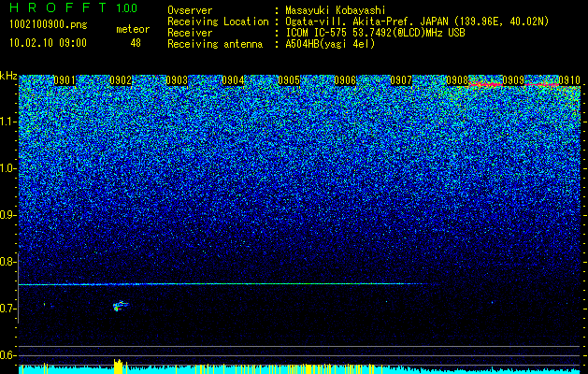Click the Ogata-vill. Akita-Pref. JAPAN location text
The height and width of the screenshot is (374, 588).
point(417,22)
